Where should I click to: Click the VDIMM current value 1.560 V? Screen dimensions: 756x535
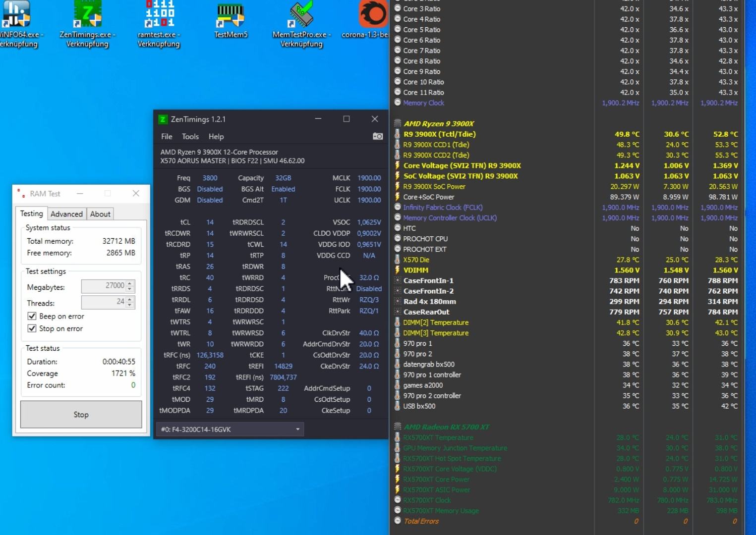[627, 270]
